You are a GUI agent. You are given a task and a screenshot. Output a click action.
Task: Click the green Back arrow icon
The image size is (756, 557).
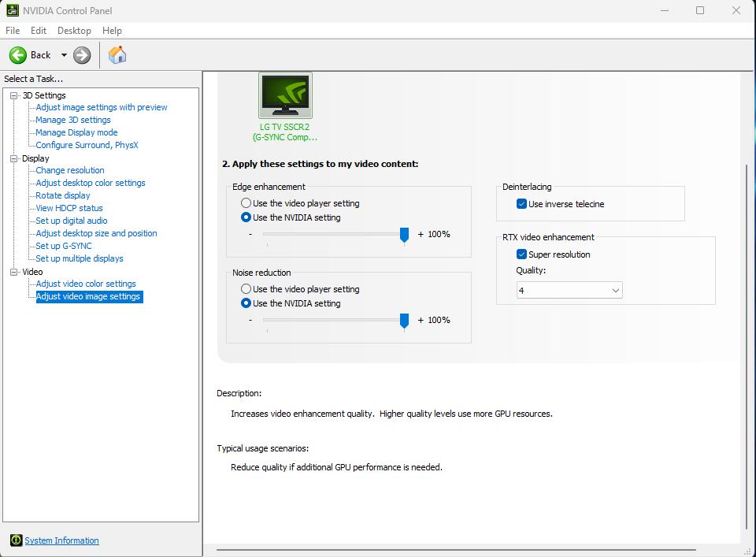[x=18, y=55]
